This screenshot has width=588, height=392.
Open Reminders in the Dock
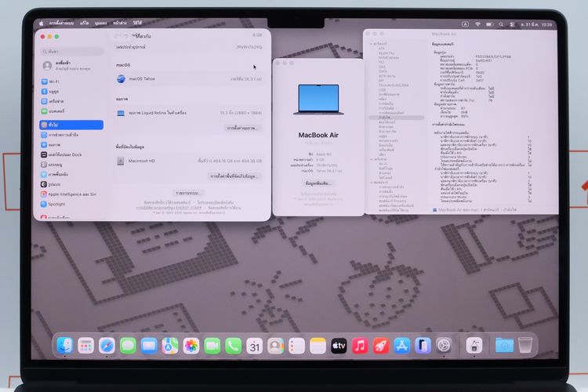coord(296,346)
